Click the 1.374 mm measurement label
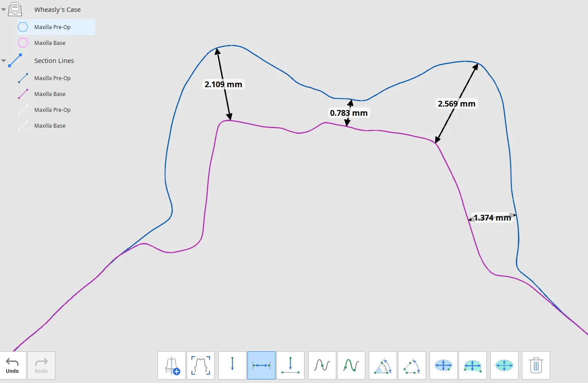588x383 pixels. tap(492, 217)
